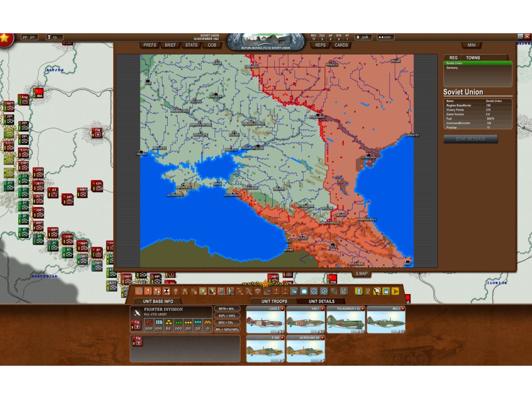The image size is (532, 399).
Task: Click the Stalingrad area on the strategic map
Action: tap(318, 116)
